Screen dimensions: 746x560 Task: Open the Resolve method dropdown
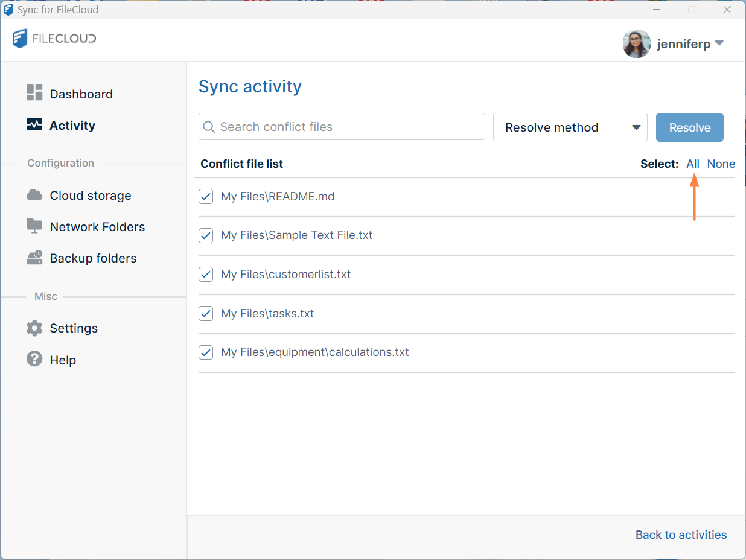[x=570, y=127]
